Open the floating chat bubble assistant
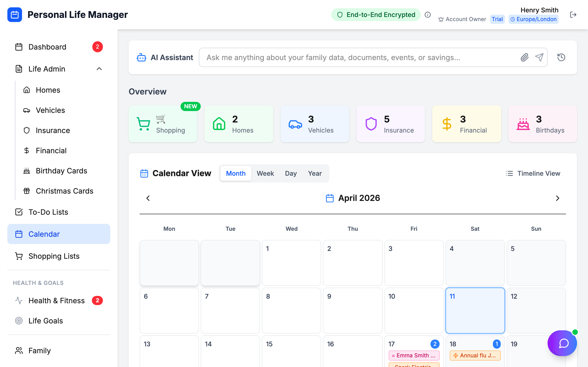 point(562,343)
